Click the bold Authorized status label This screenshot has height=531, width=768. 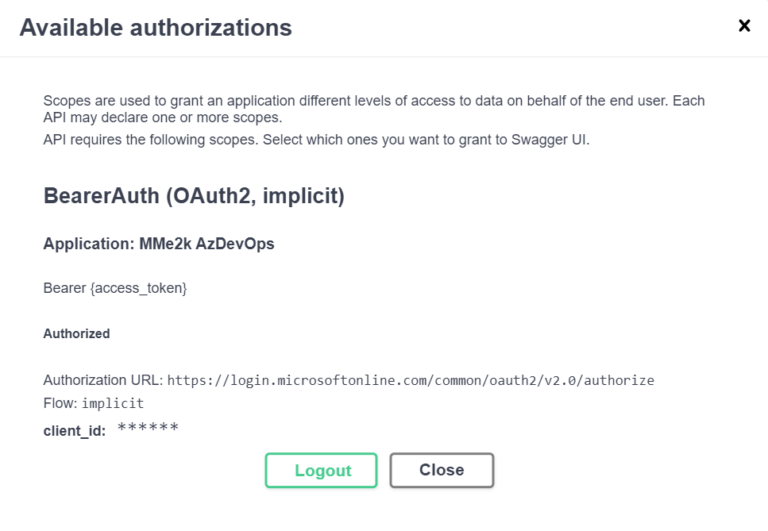(x=76, y=334)
